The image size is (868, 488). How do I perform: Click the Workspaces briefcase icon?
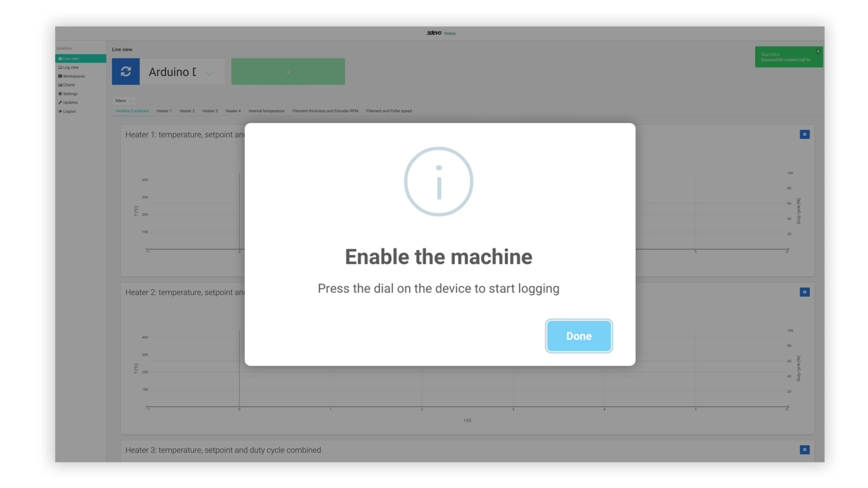coord(60,76)
